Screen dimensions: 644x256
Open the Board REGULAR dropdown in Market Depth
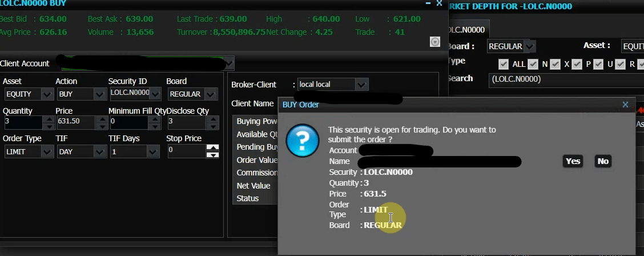512,46
